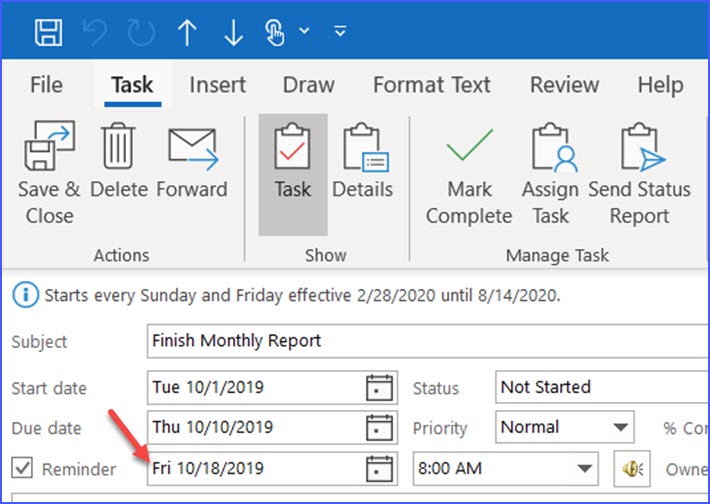Click the Actions group label
The image size is (710, 504).
121,255
